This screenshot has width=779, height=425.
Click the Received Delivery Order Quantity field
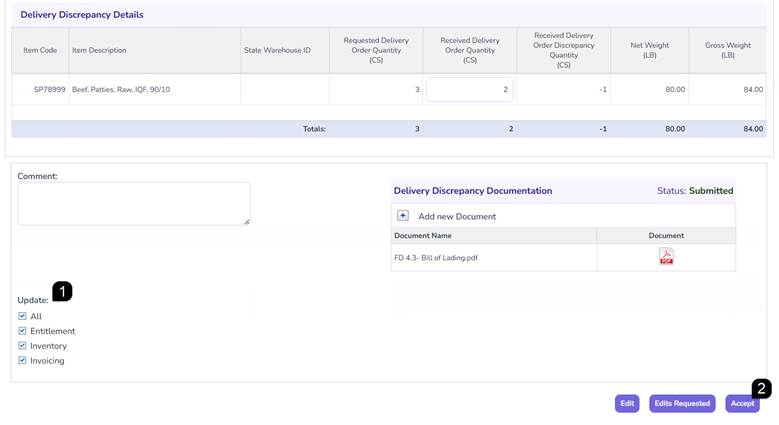[x=469, y=89]
